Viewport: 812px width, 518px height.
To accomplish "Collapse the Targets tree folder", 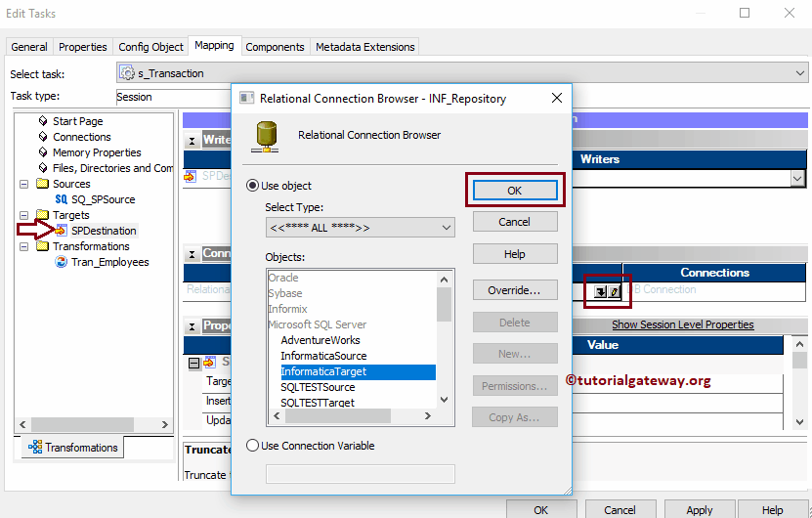I will pos(23,215).
